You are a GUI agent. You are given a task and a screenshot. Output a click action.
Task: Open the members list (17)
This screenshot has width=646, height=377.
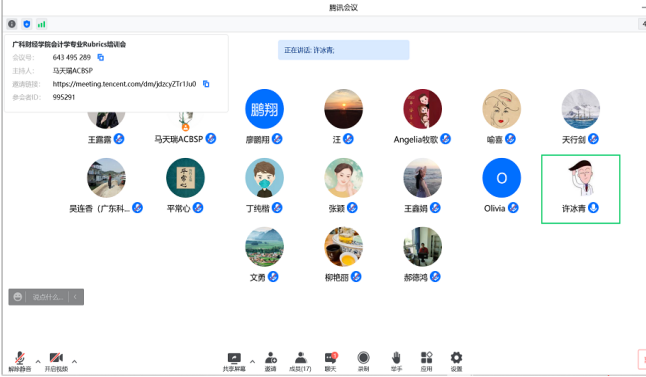[300, 361]
